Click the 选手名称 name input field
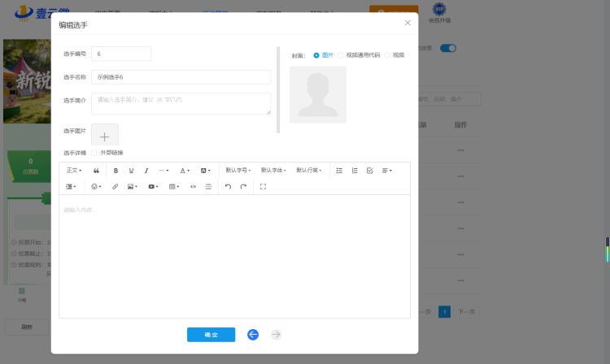Image resolution: width=610 pixels, height=364 pixels. click(x=181, y=77)
